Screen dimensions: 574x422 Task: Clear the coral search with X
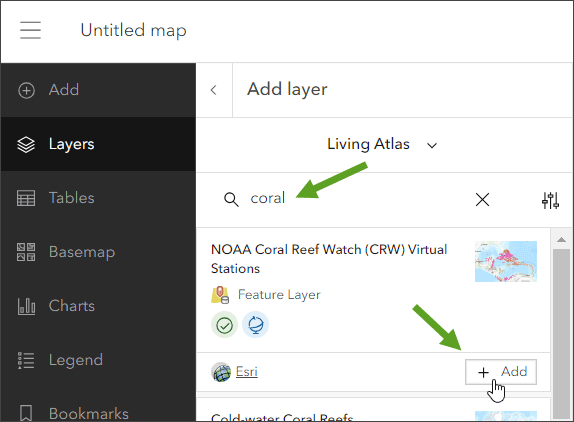pos(482,199)
